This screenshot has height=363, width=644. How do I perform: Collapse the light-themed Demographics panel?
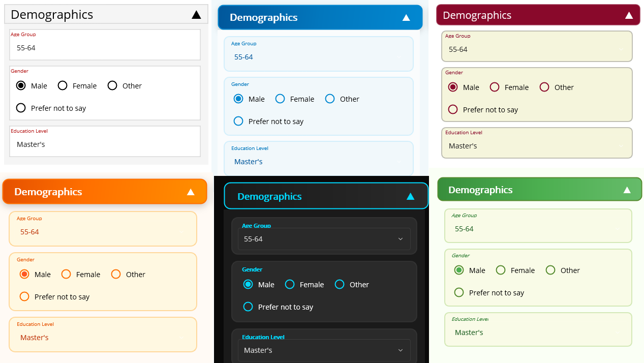(x=197, y=14)
